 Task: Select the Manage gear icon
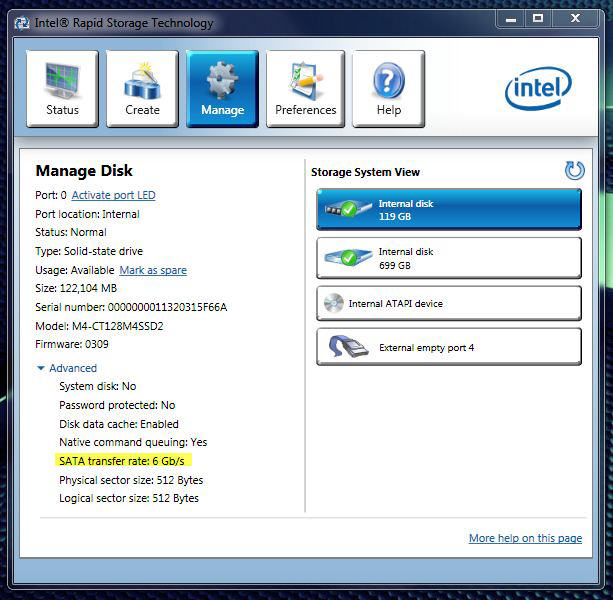[222, 80]
